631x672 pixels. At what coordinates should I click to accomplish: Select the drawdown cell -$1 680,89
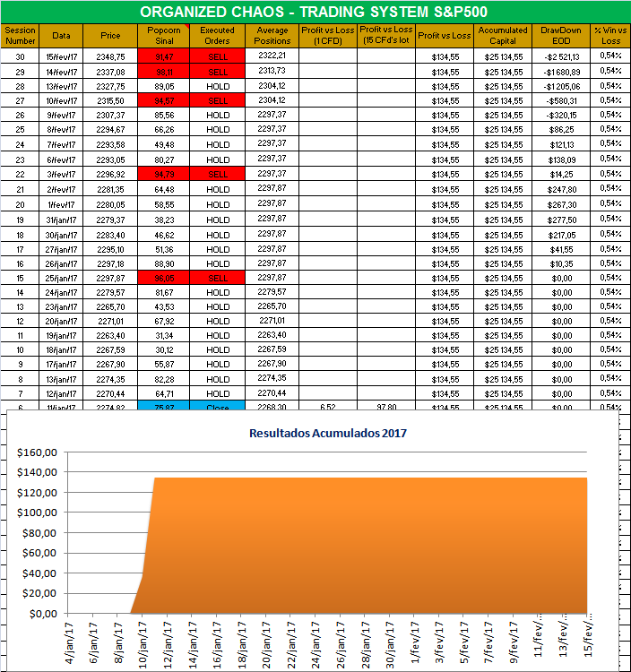[561, 72]
